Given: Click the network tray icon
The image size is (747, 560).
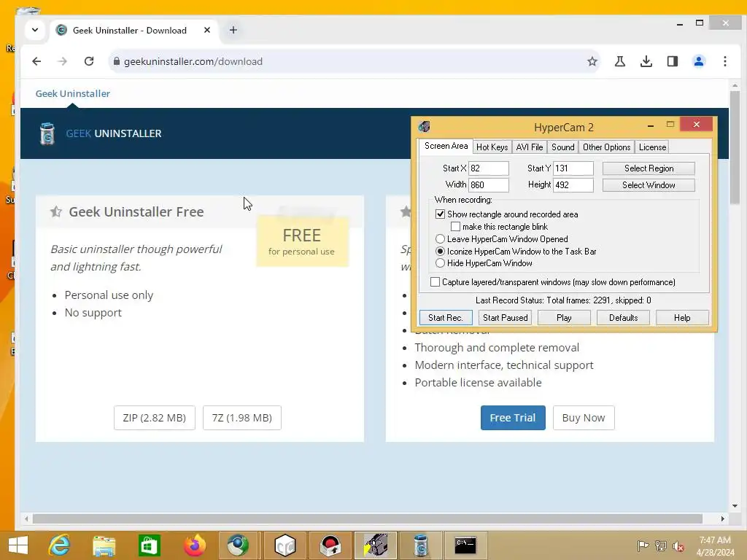Looking at the screenshot, I should (660, 546).
